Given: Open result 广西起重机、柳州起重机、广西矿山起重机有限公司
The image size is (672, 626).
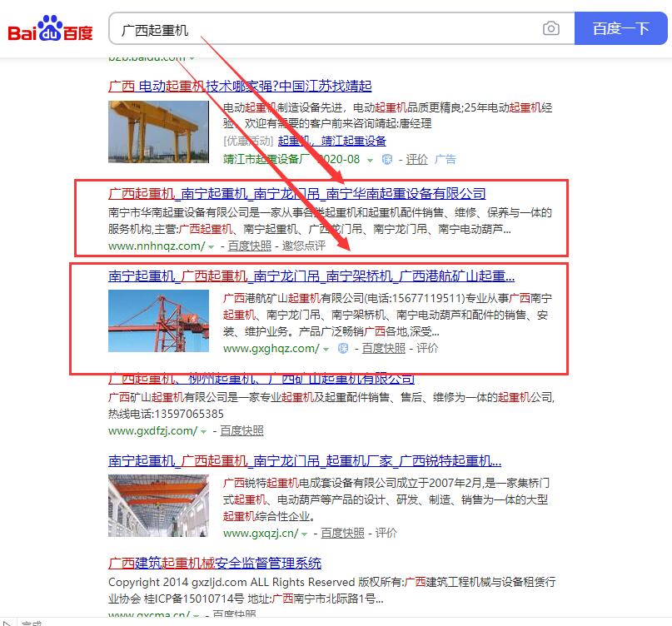Looking at the screenshot, I should click(x=261, y=379).
